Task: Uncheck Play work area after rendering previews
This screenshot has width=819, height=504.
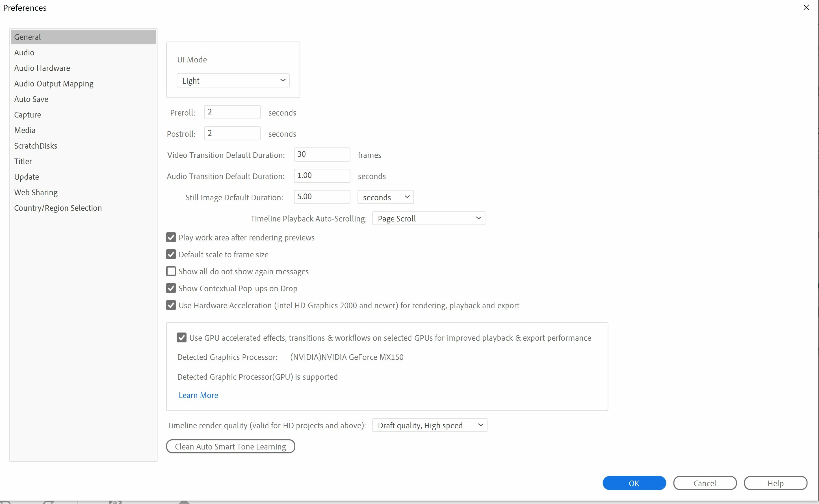Action: (171, 237)
